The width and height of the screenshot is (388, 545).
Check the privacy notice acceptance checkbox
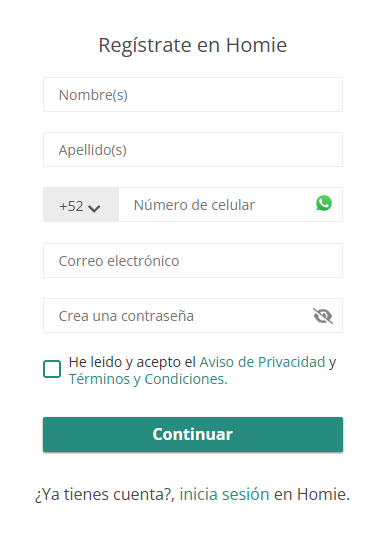click(52, 369)
